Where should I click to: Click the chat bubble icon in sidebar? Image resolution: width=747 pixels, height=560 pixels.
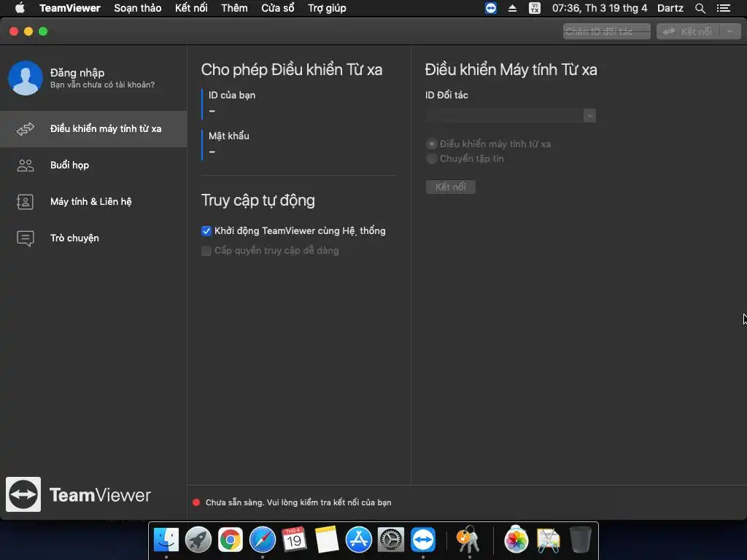(26, 238)
